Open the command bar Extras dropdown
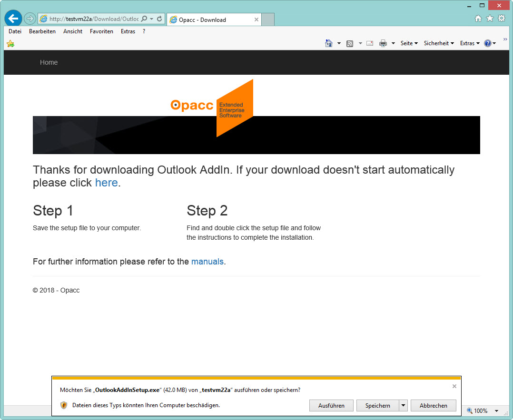The image size is (513, 420). click(470, 43)
